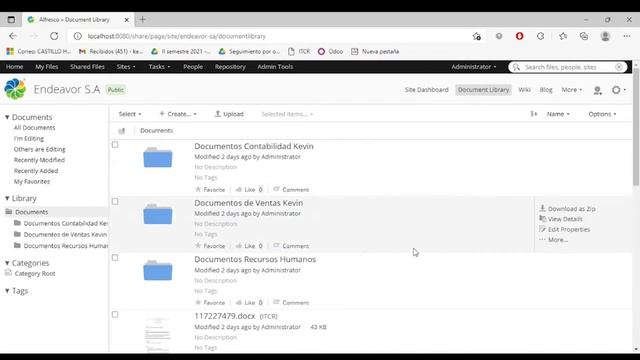640x360 pixels.
Task: Open Documentos de Ventas Kevin folder icon
Action: pyautogui.click(x=158, y=214)
